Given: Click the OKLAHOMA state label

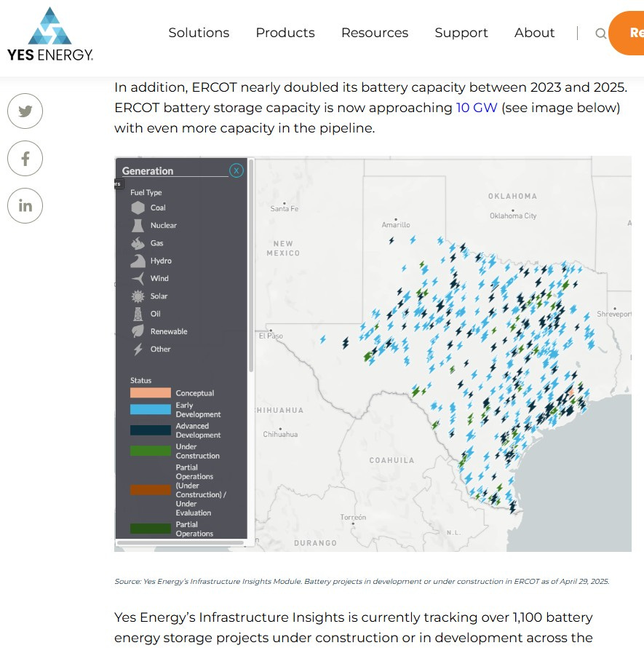Looking at the screenshot, I should (512, 197).
